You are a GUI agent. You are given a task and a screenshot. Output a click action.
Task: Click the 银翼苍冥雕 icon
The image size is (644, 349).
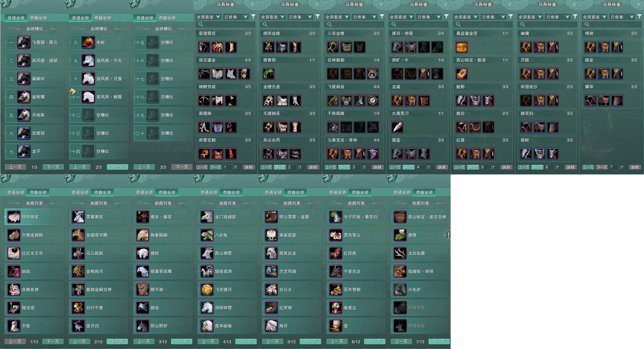[143, 271]
